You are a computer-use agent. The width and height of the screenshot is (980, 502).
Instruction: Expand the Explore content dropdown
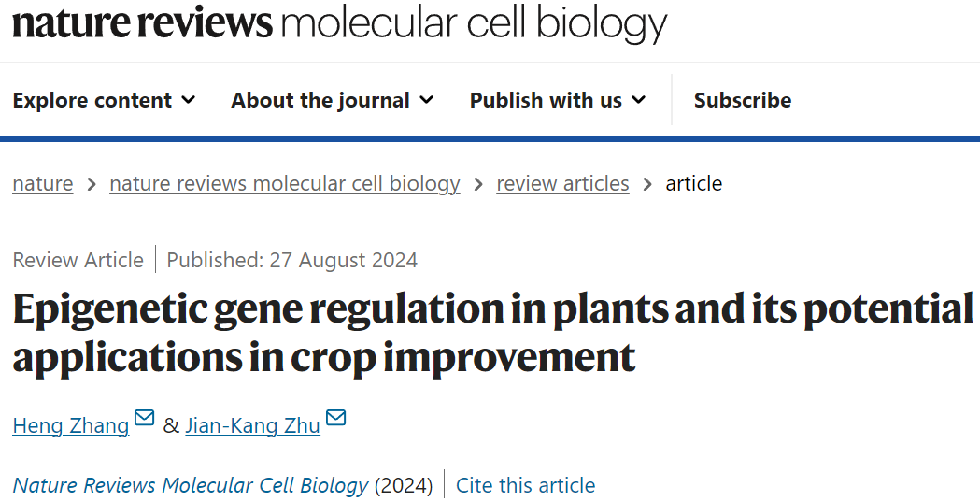pyautogui.click(x=103, y=100)
